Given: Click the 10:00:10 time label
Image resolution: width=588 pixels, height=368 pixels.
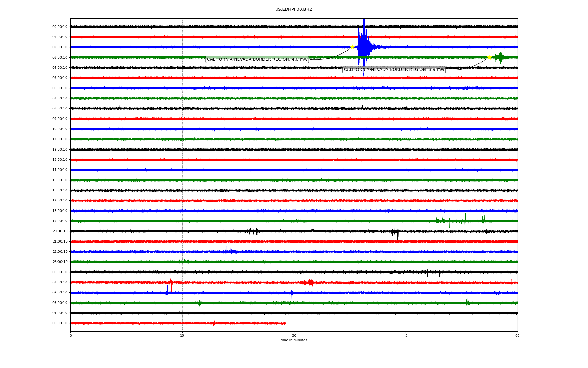Looking at the screenshot, I should (x=60, y=129).
